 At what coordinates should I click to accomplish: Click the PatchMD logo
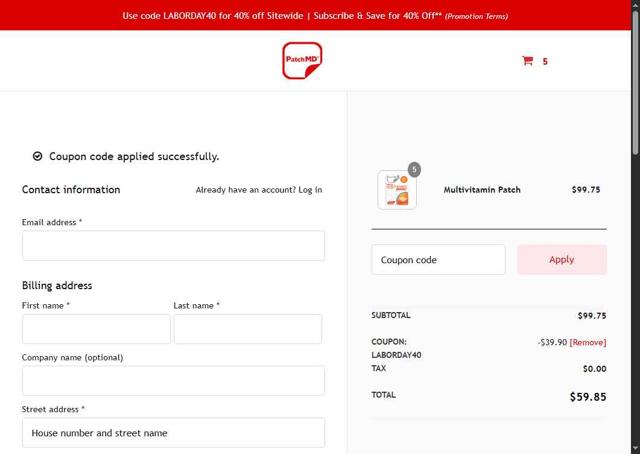click(x=302, y=60)
